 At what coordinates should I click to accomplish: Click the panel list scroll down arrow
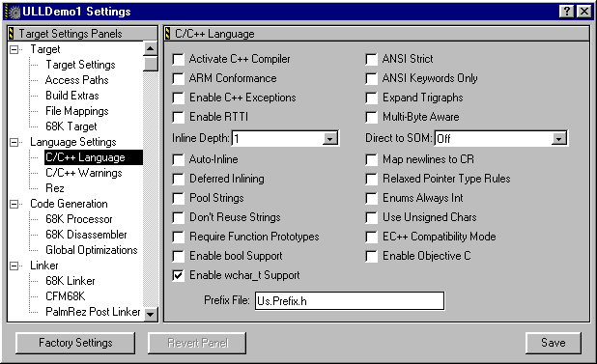coord(151,314)
